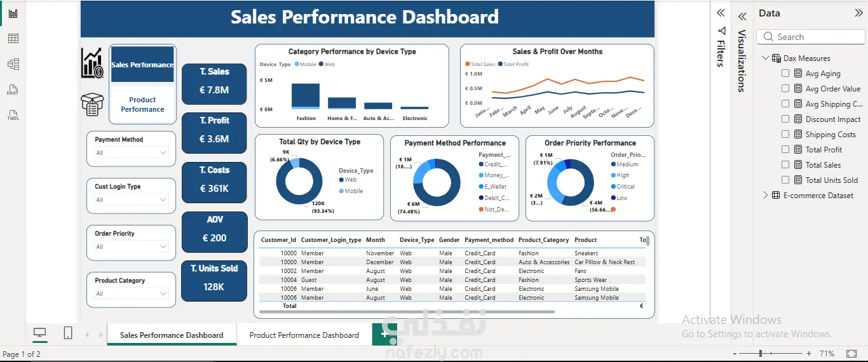This screenshot has height=362, width=868.
Task: Select the Product Performance Dashboard page tab
Action: pos(304,335)
